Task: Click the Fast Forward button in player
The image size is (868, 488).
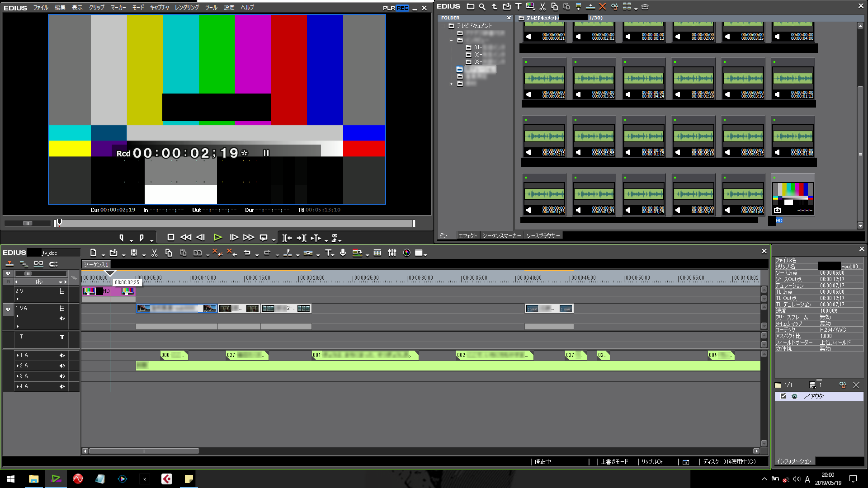Action: click(x=248, y=238)
